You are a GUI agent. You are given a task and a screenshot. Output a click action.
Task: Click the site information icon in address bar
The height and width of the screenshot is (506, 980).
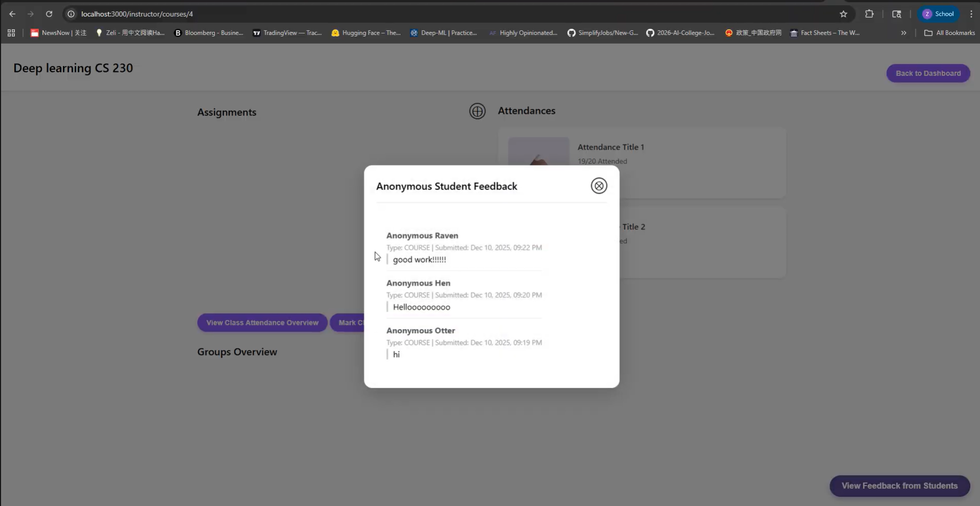coord(70,14)
